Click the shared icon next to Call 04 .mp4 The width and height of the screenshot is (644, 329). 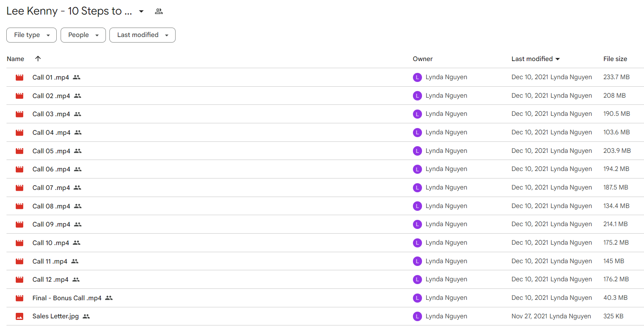pos(78,132)
